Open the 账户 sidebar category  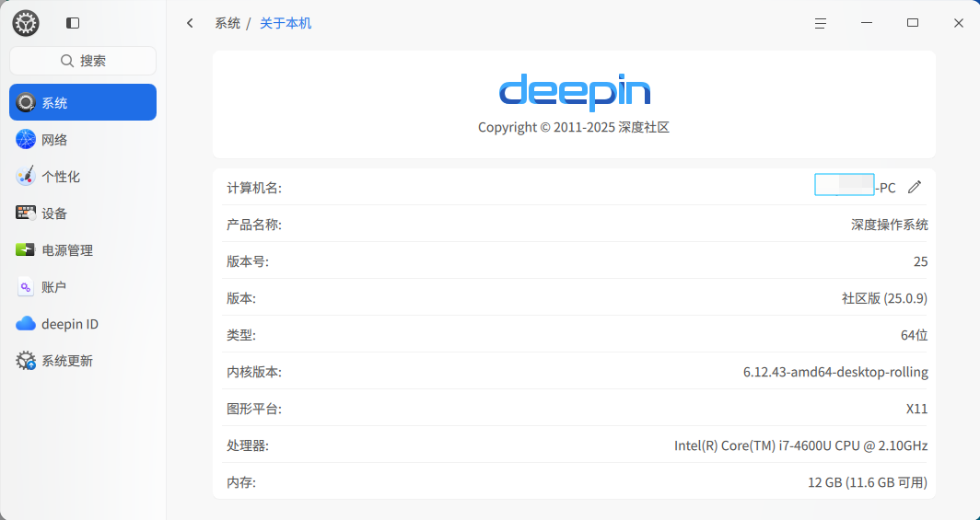pos(83,286)
